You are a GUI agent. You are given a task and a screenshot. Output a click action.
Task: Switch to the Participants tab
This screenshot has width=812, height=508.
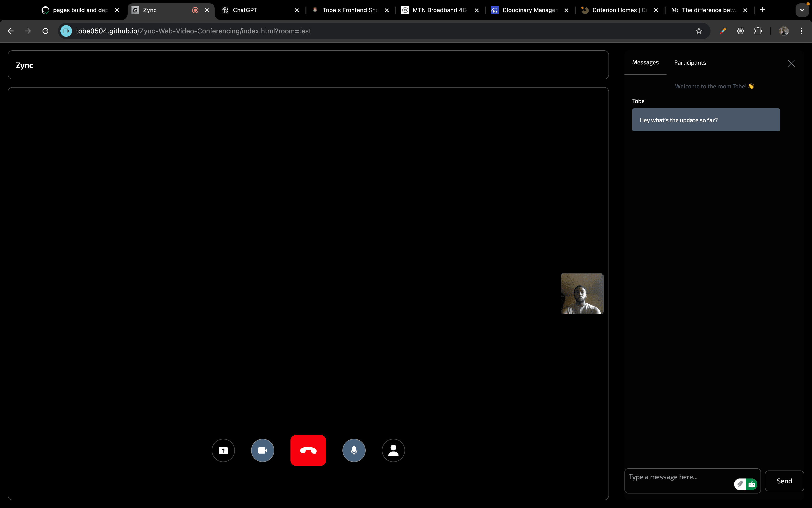(690, 62)
